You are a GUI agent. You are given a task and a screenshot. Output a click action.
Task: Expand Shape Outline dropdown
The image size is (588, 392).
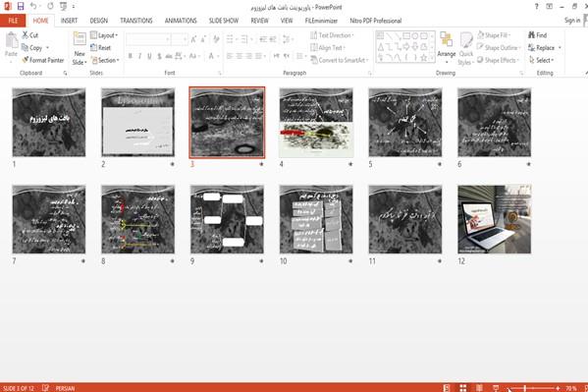click(x=498, y=48)
